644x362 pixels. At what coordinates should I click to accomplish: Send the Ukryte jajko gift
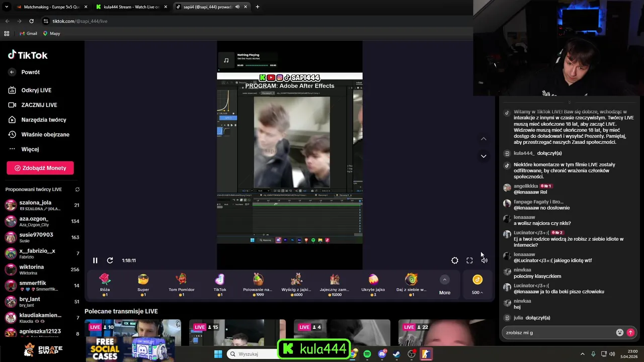point(373,285)
